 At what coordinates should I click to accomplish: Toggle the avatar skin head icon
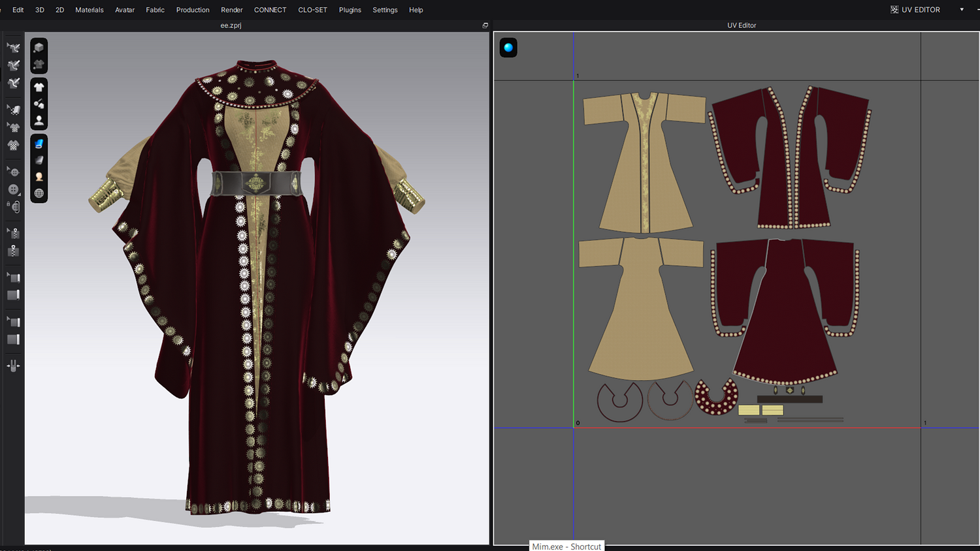(x=39, y=177)
